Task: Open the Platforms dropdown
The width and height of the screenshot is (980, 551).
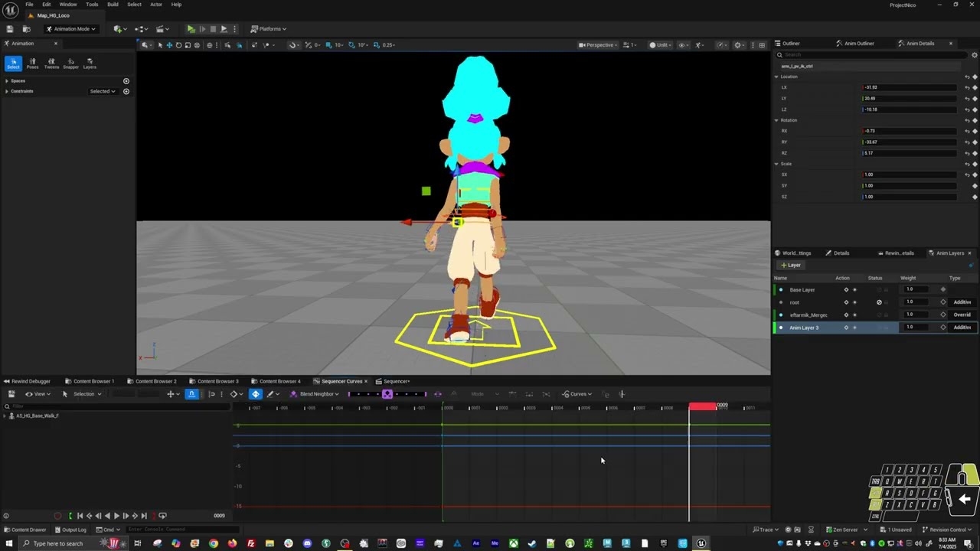Action: click(269, 29)
